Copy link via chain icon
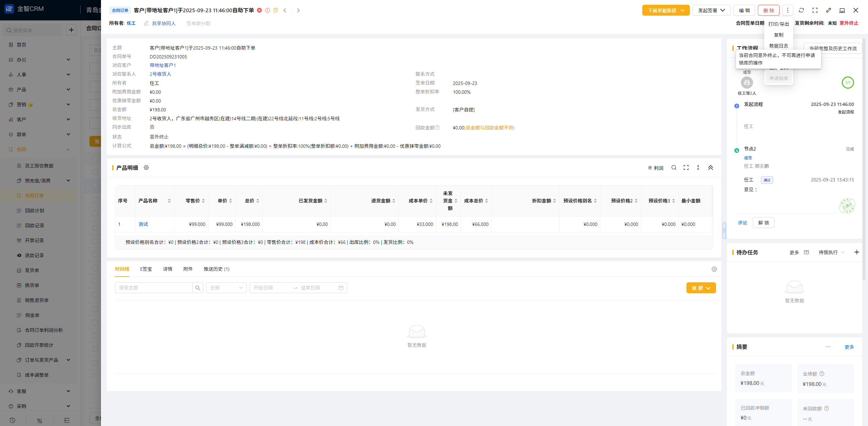 pos(828,10)
